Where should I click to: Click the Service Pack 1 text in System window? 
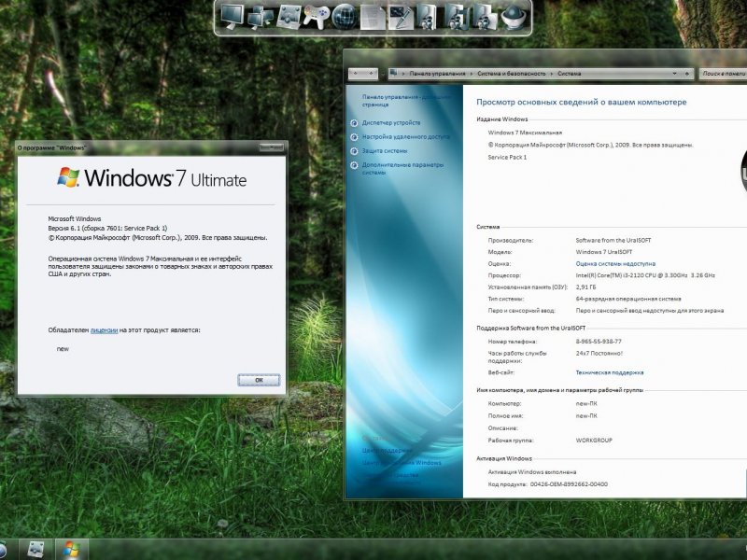coord(507,157)
